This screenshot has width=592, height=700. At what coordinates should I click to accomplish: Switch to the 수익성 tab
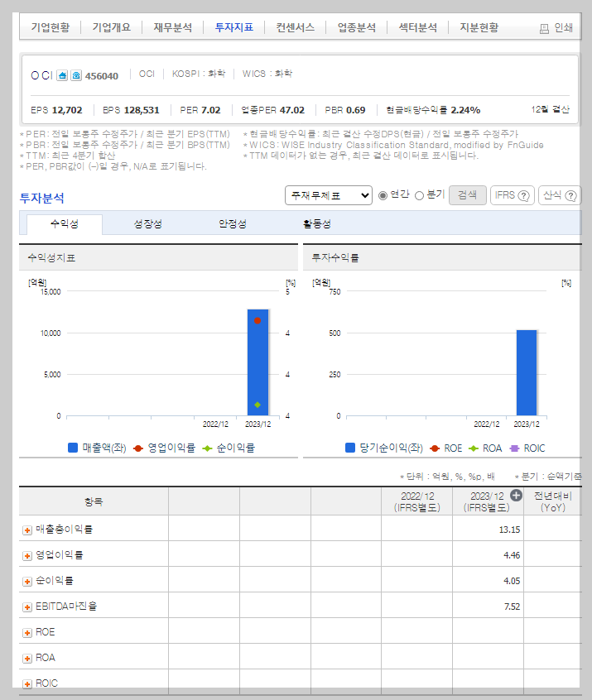point(65,223)
